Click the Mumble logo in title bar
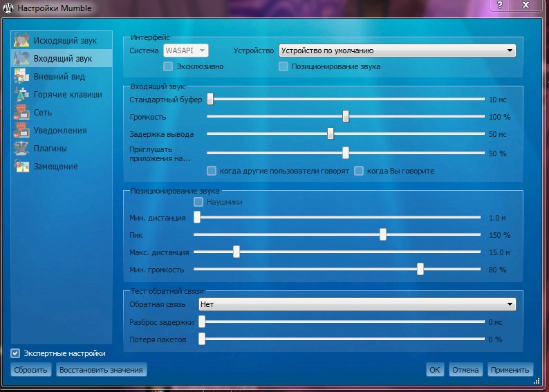The height and width of the screenshot is (392, 549). click(8, 8)
